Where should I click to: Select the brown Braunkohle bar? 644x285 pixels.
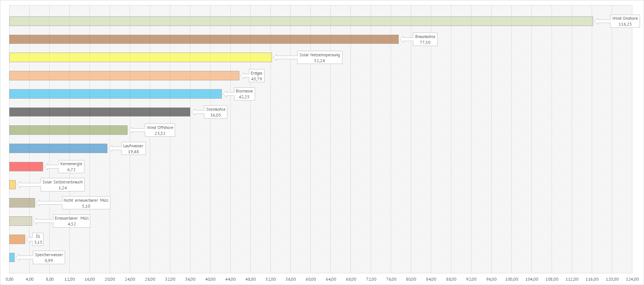(204, 39)
